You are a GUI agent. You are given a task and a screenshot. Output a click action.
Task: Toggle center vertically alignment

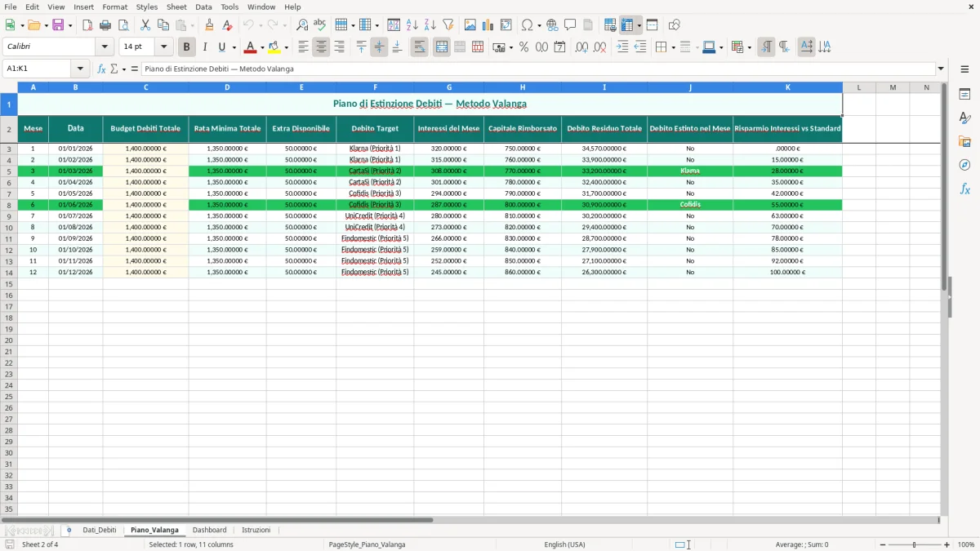pyautogui.click(x=379, y=47)
